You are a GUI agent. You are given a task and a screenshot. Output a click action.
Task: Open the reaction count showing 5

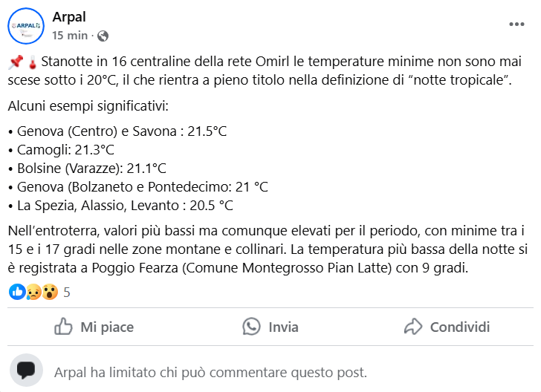click(x=67, y=293)
